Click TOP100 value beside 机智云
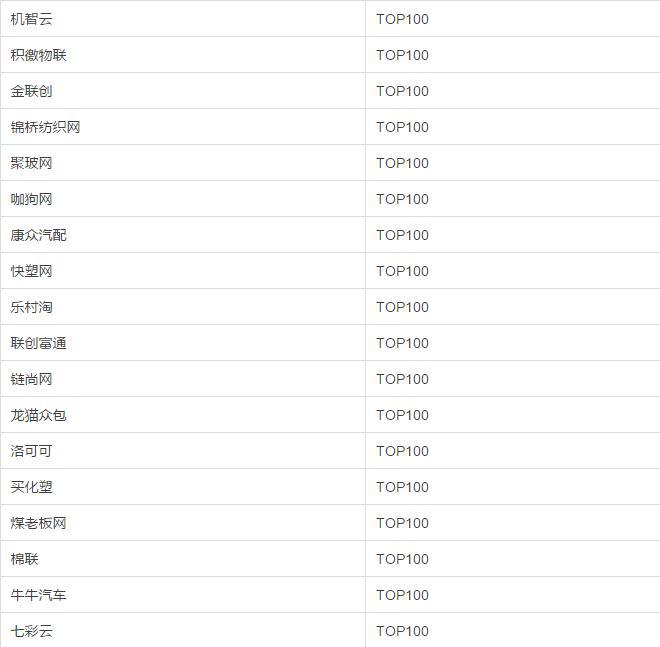This screenshot has height=647, width=660. [x=402, y=19]
